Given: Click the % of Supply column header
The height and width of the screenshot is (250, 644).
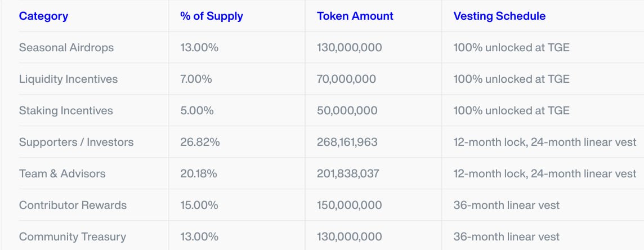Looking at the screenshot, I should tap(212, 16).
